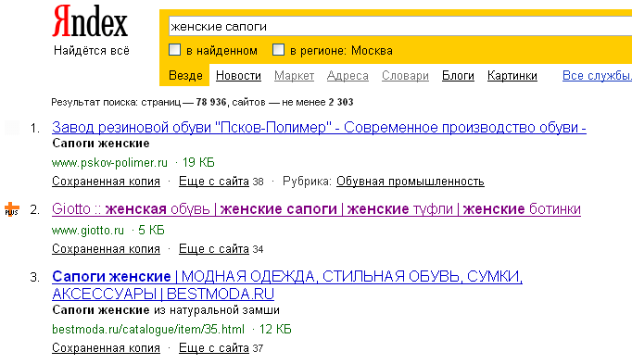Toggle the 'в регионе: Москва' checkbox
Image resolution: width=632 pixels, height=364 pixels.
tap(278, 50)
